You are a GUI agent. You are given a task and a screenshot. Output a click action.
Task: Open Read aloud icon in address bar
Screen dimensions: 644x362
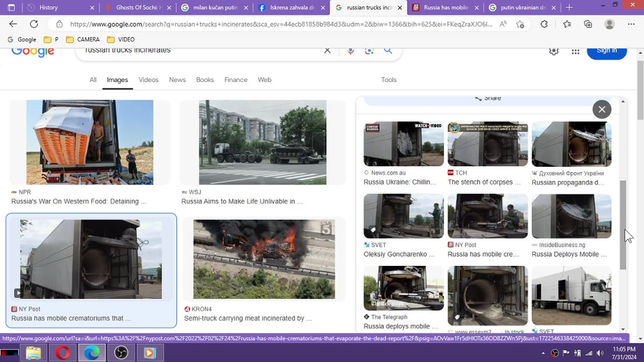pos(503,24)
